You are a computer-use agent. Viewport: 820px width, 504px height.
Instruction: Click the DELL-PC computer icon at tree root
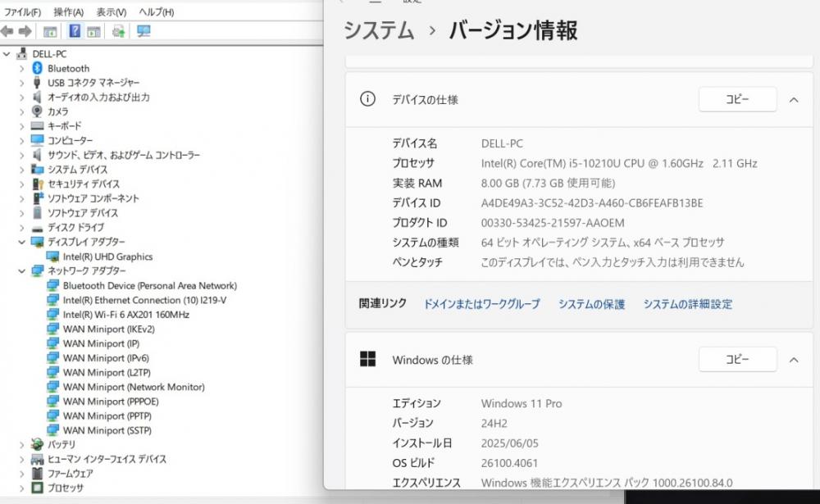click(x=22, y=53)
